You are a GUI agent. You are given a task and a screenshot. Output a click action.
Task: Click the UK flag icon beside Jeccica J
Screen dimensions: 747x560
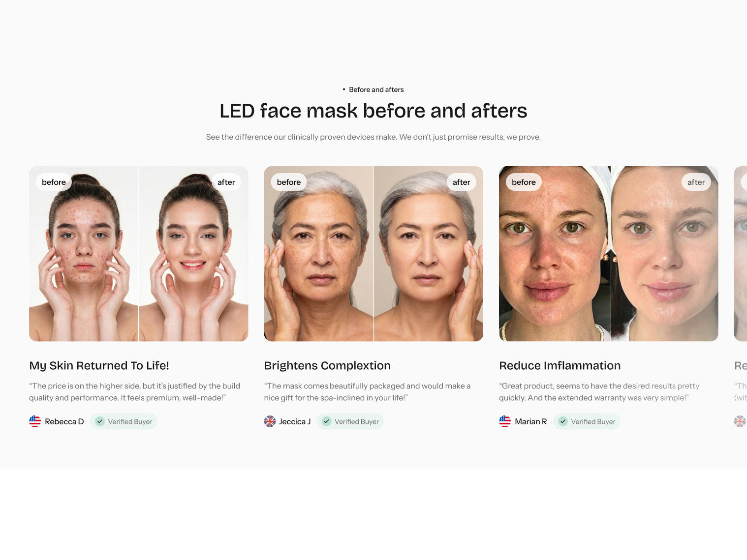click(x=270, y=421)
